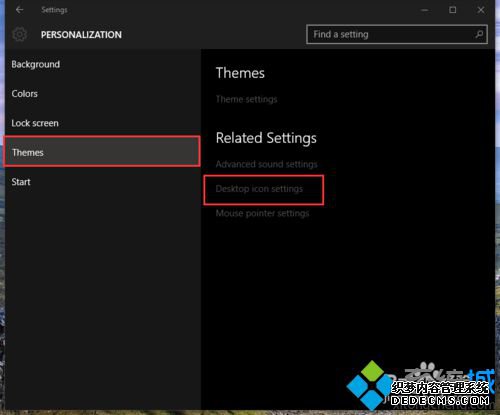Open the Theme settings link
Image resolution: width=500 pixels, height=415 pixels.
coord(246,99)
